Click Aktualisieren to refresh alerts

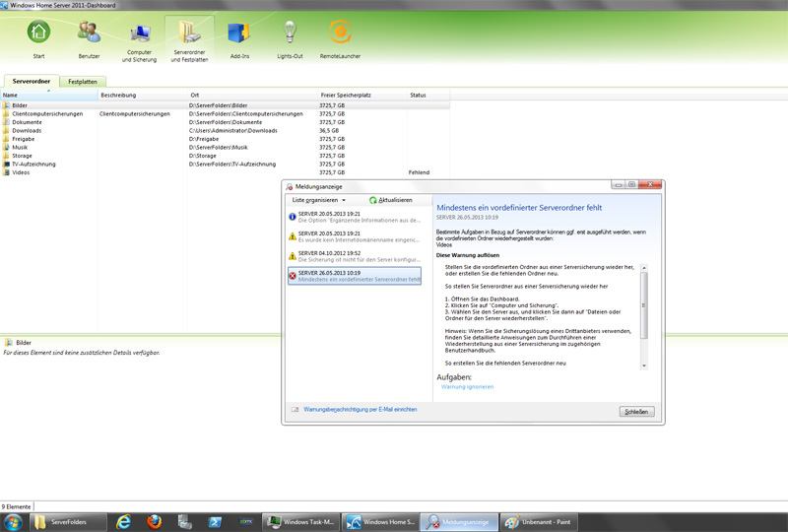(390, 200)
